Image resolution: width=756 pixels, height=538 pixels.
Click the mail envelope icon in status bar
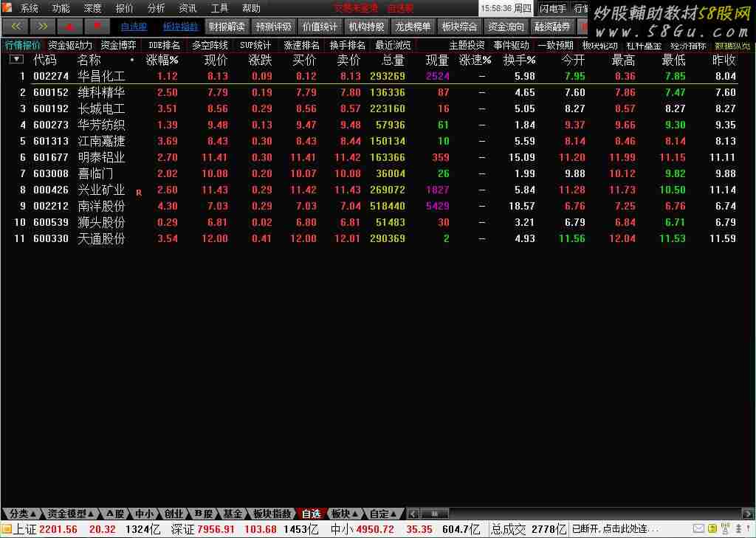point(698,529)
